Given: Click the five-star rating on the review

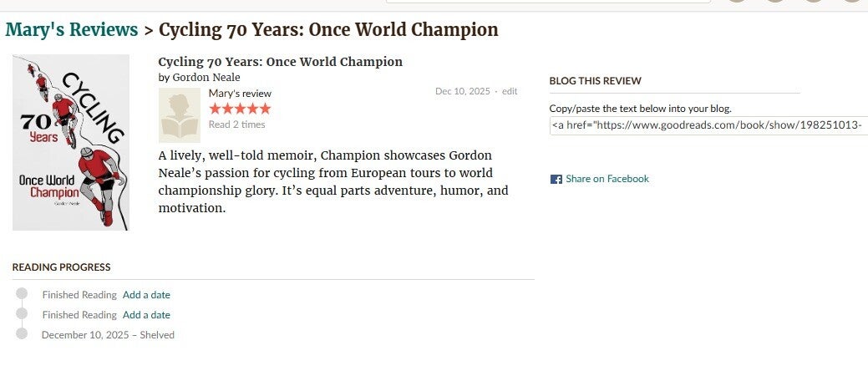Looking at the screenshot, I should tap(240, 109).
